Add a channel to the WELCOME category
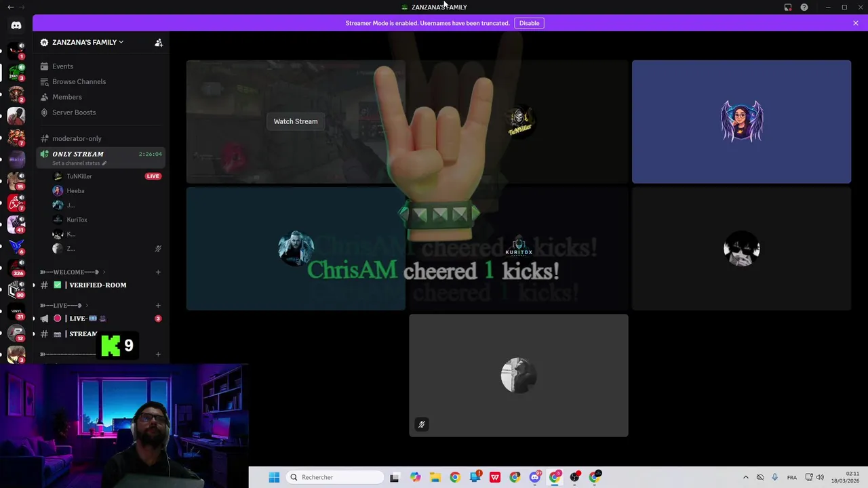Viewport: 868px width, 488px height. (158, 272)
